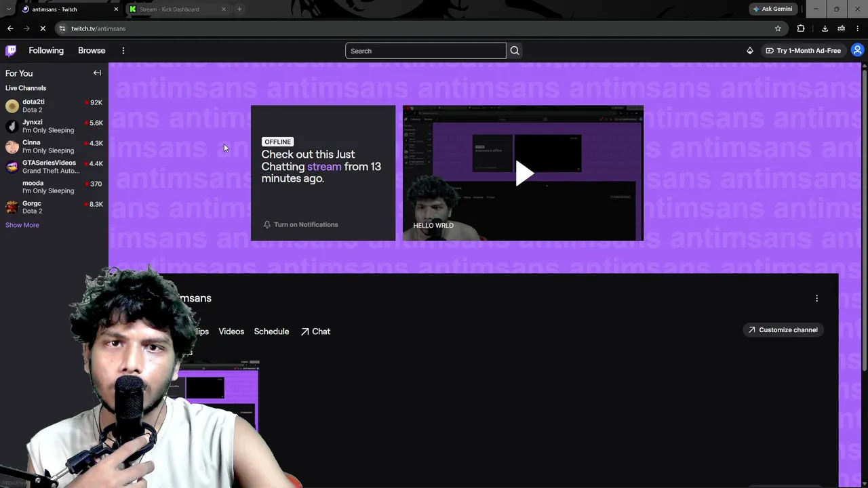
Task: Focus the Twitch Search field
Action: click(426, 51)
